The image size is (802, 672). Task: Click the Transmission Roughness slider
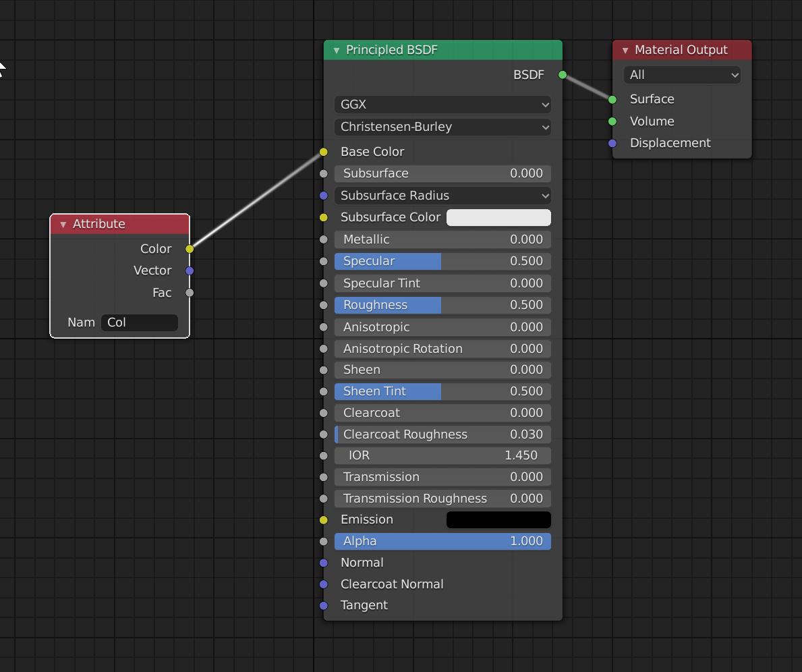pyautogui.click(x=442, y=499)
